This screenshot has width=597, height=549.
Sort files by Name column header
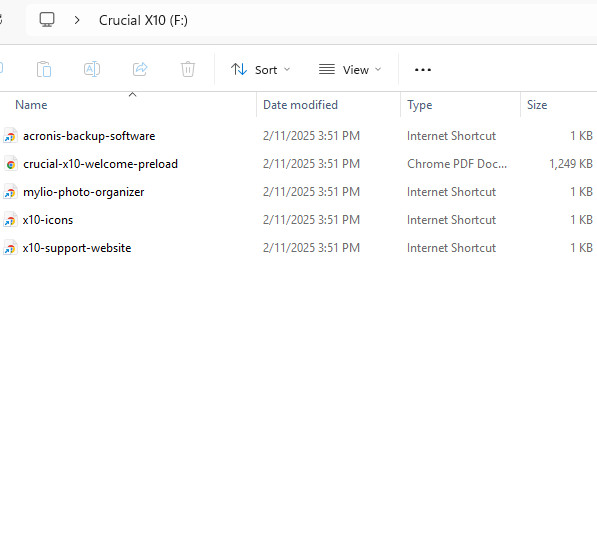(x=31, y=105)
